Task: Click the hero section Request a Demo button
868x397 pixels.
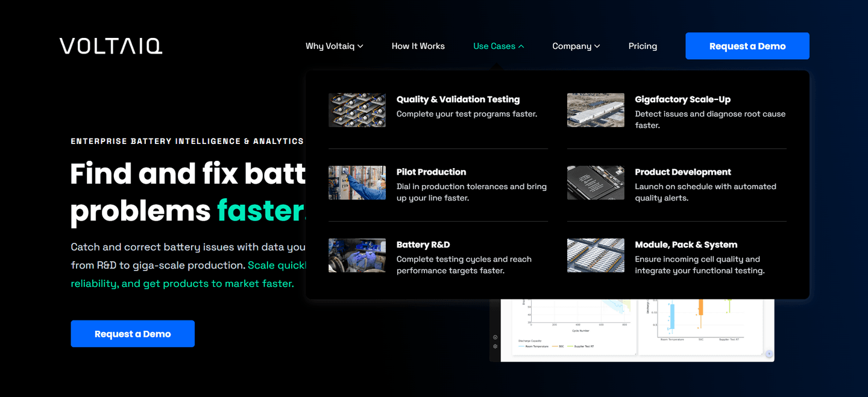Action: pos(133,334)
